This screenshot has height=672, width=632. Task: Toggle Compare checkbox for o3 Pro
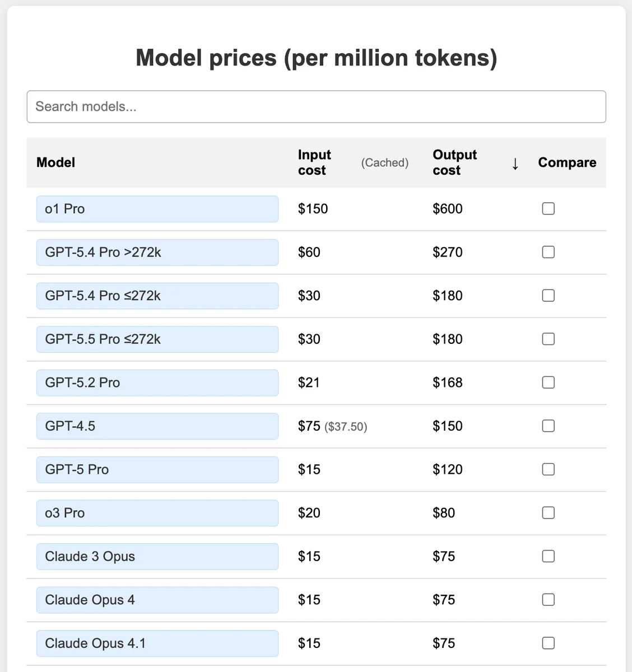(549, 513)
